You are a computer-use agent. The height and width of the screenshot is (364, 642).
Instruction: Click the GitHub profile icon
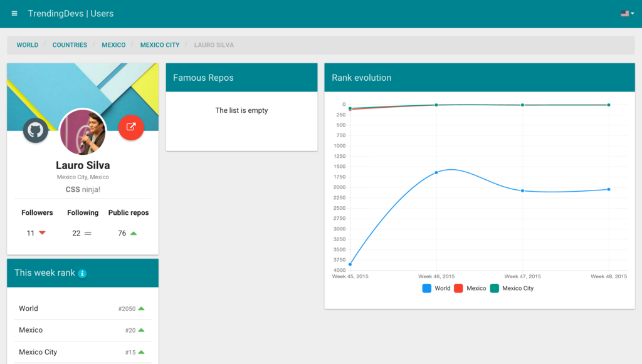[35, 130]
